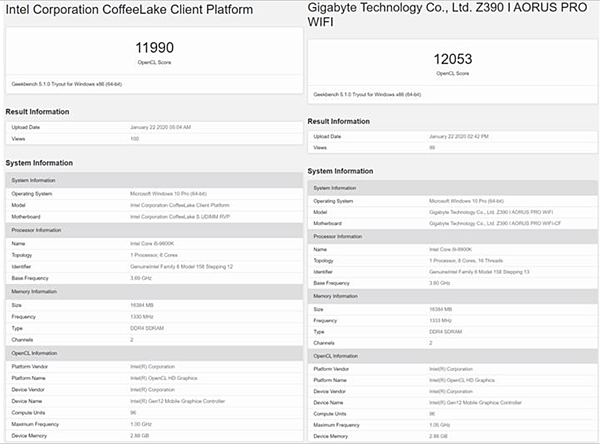Viewport: 600px width, 444px height.
Task: Select maximum frequency 1.00 GHz
Action: click(141, 424)
